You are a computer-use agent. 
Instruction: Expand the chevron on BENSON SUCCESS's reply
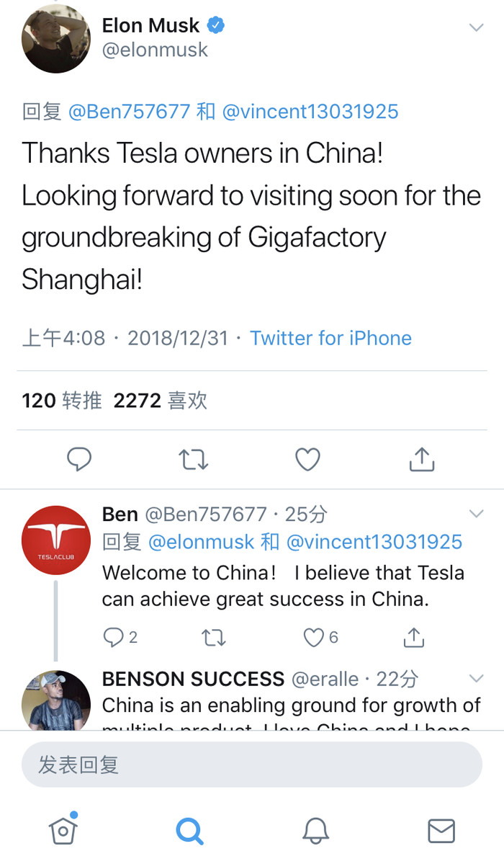476,678
